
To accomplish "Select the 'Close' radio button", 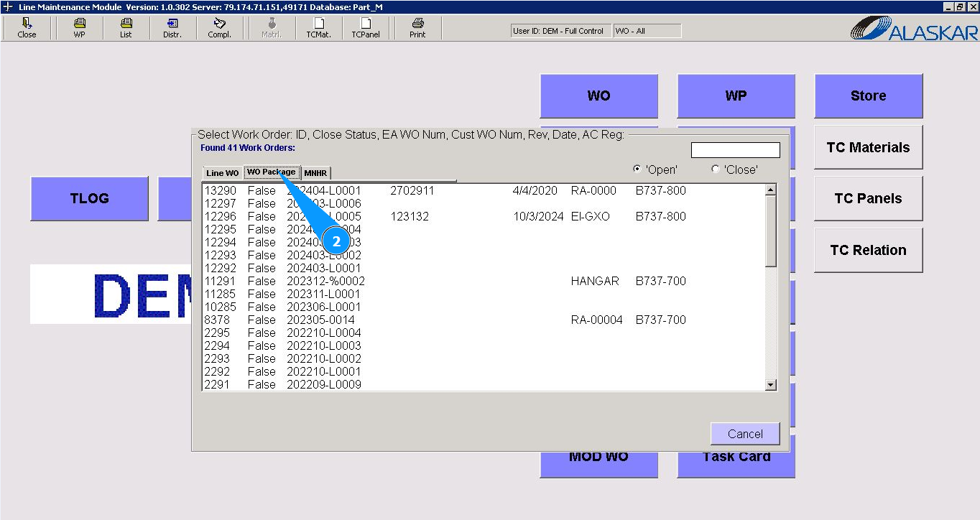I will pyautogui.click(x=715, y=170).
